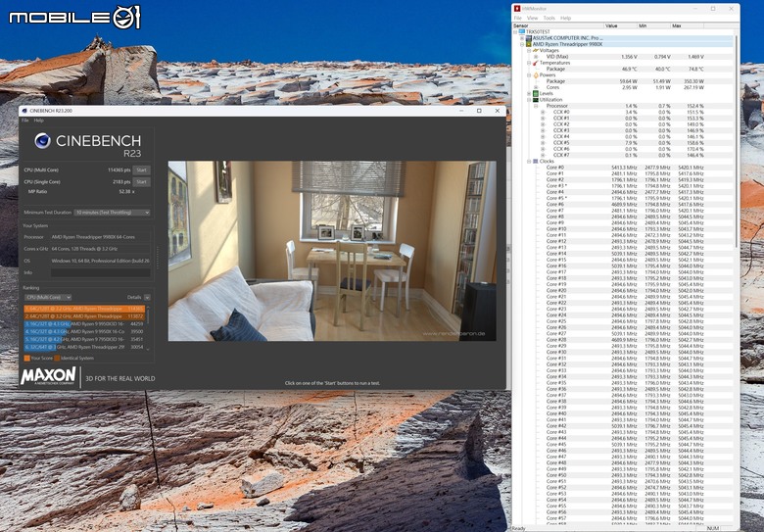Click the Min column header
764x532 pixels.
[x=653, y=25]
